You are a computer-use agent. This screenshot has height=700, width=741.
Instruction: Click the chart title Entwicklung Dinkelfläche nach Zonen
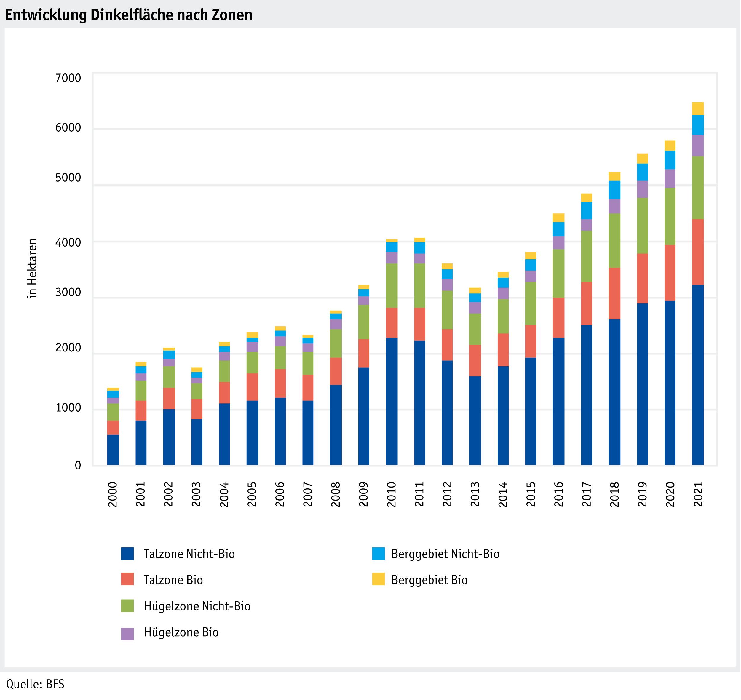(x=129, y=15)
